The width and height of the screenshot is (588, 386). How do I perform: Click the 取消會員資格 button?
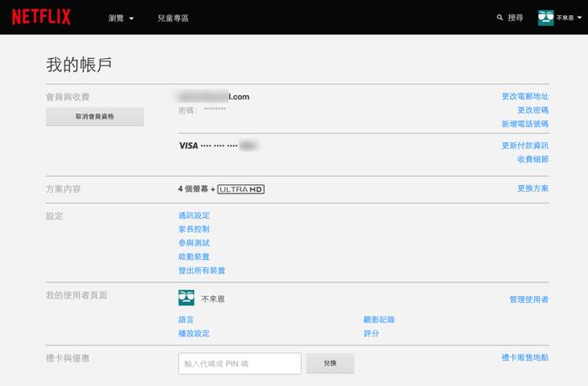[95, 117]
